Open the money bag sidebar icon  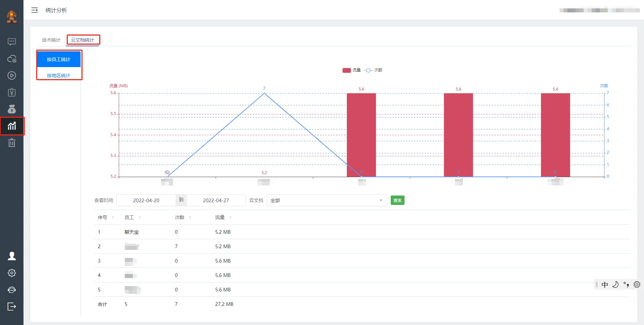point(12,109)
